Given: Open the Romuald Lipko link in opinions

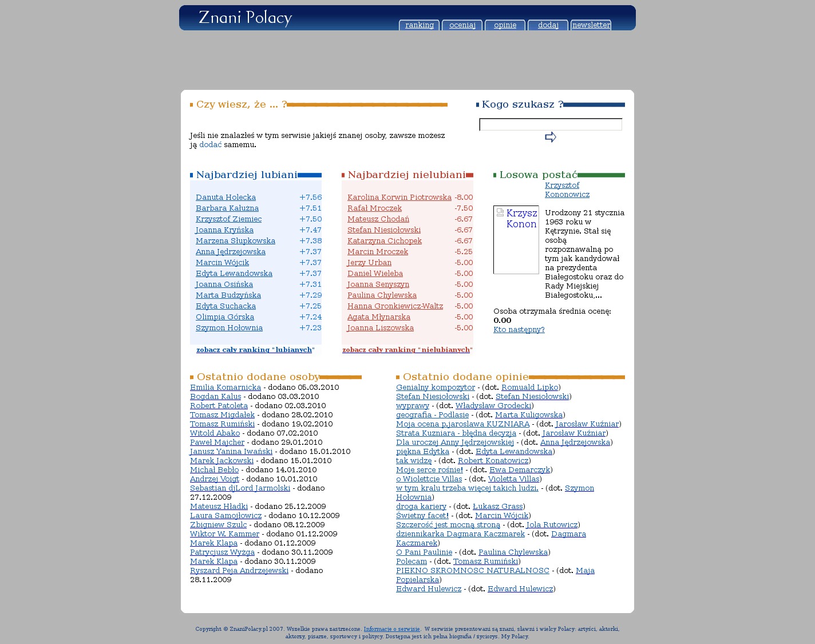Looking at the screenshot, I should pos(529,388).
